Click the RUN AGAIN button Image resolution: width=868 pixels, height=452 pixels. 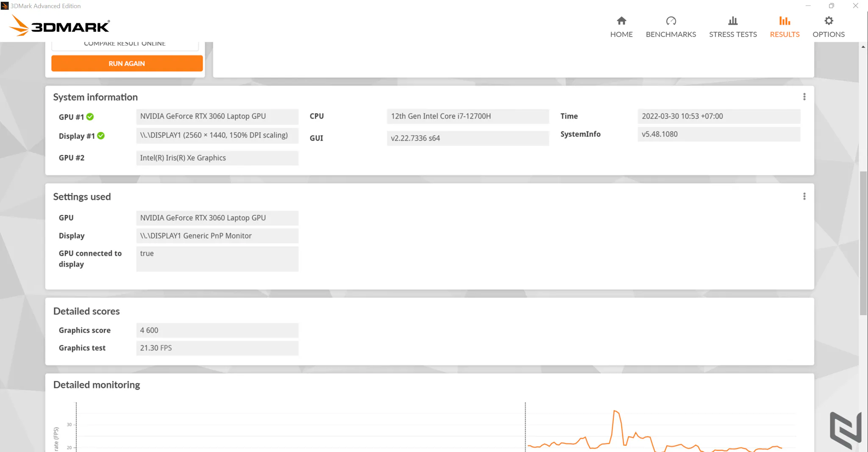[x=127, y=64]
